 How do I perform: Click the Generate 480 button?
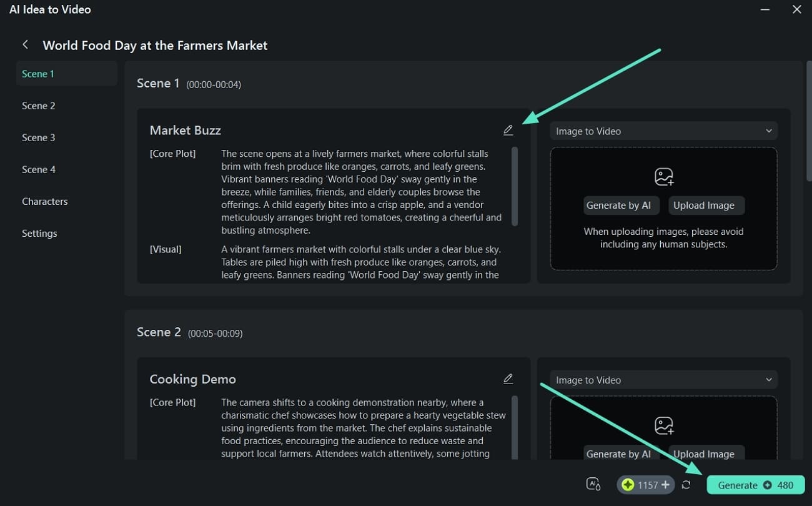click(x=756, y=485)
